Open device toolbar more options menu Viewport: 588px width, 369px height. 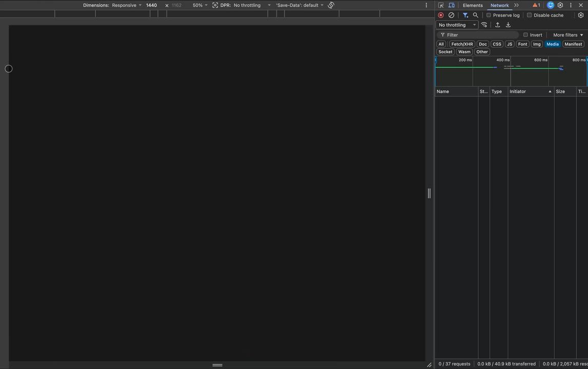click(426, 5)
